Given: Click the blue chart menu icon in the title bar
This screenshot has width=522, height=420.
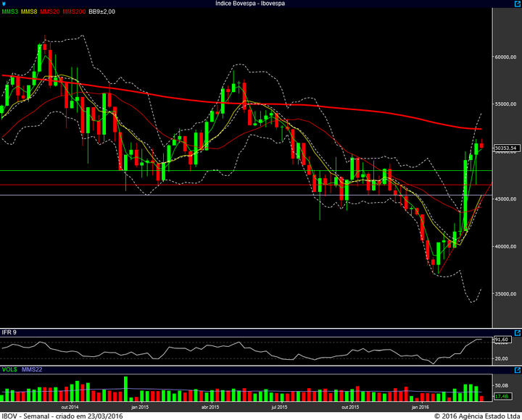Looking at the screenshot, I should (4, 4).
